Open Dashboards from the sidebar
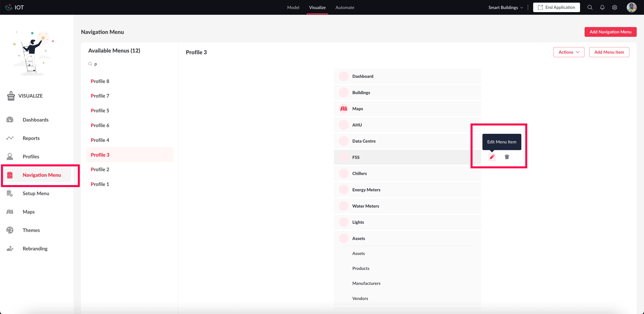 pyautogui.click(x=35, y=120)
